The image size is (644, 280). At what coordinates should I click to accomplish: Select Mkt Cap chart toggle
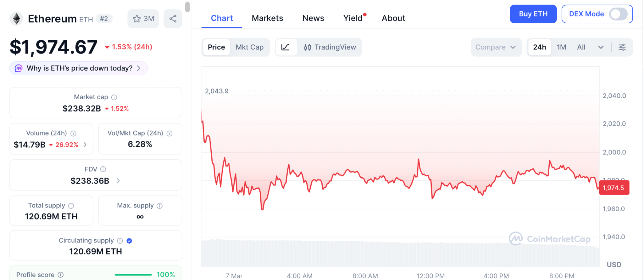(x=250, y=47)
